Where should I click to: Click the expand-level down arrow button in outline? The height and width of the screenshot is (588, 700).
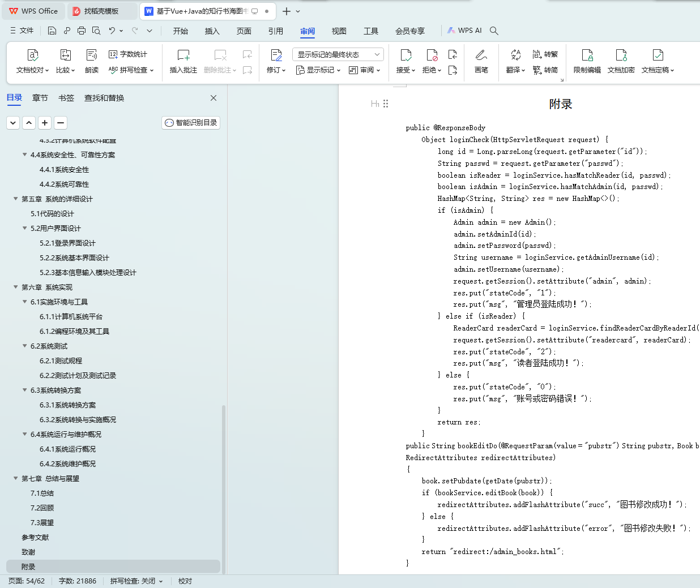pyautogui.click(x=13, y=123)
